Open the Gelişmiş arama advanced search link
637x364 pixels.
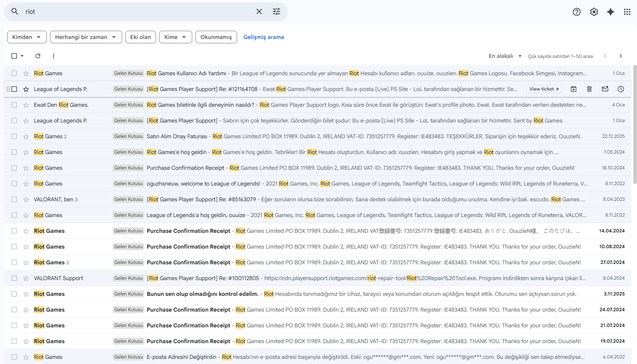click(264, 37)
